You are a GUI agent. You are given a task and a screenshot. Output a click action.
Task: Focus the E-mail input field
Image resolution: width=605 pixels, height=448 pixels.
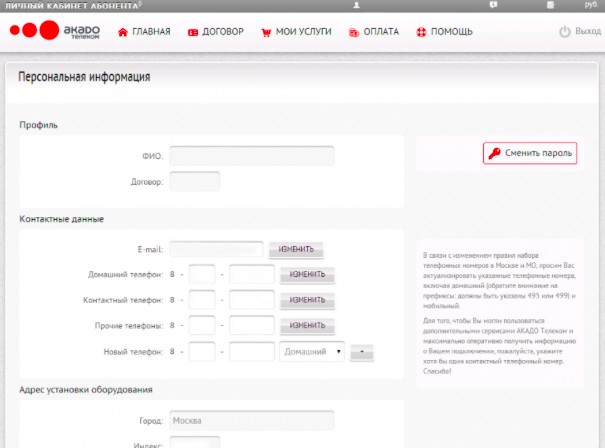click(216, 249)
